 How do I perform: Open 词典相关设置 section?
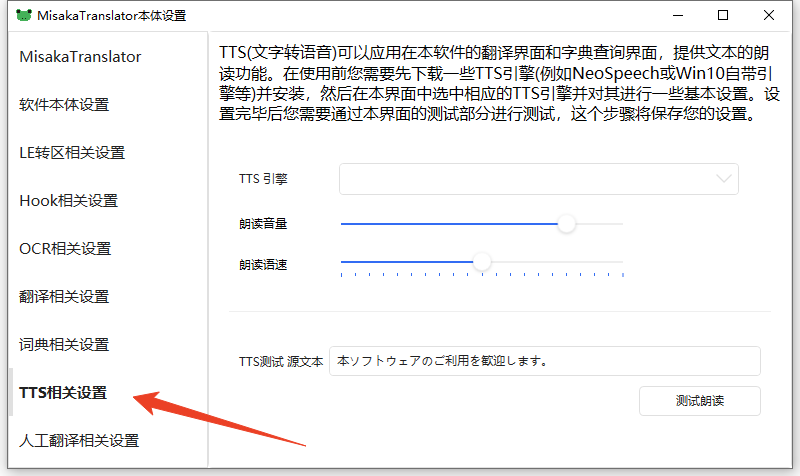[x=64, y=344]
